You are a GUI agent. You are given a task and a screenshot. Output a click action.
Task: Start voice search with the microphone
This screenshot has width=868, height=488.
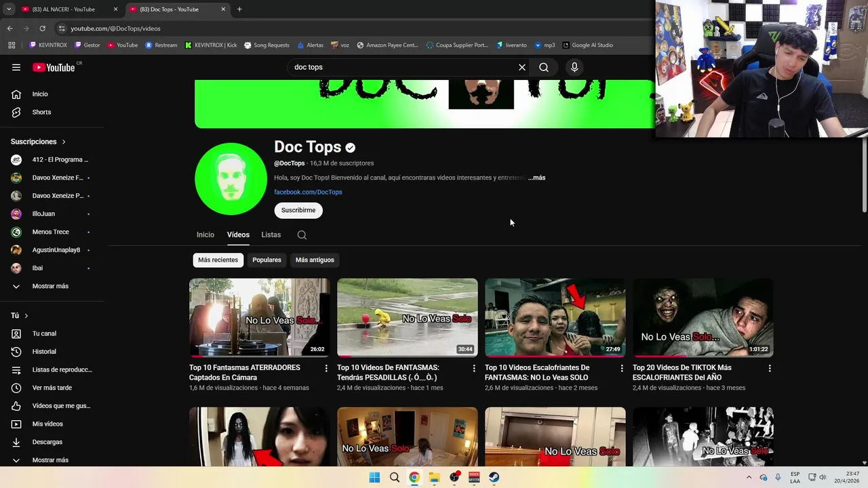point(574,67)
